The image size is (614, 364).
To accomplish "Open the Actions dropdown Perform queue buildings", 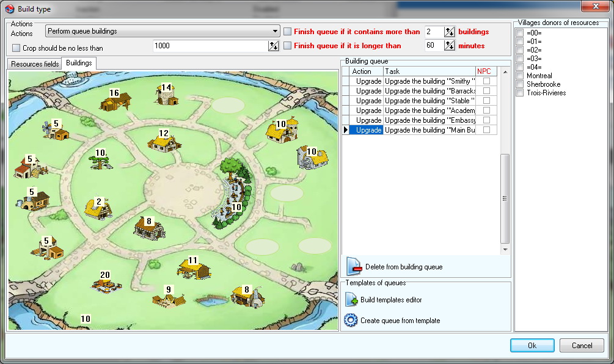I will [163, 31].
